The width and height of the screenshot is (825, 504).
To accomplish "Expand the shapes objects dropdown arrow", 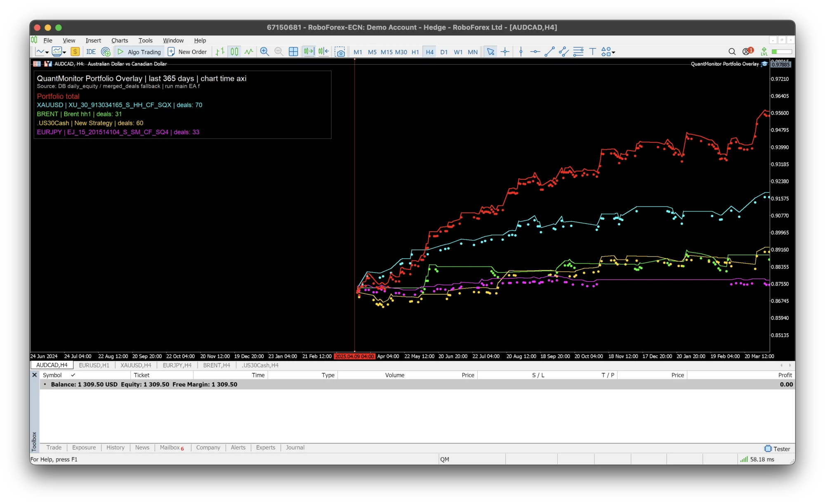I will (613, 52).
